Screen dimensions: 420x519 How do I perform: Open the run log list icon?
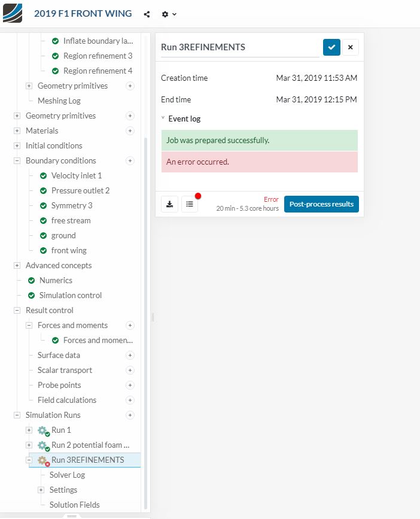(x=190, y=204)
